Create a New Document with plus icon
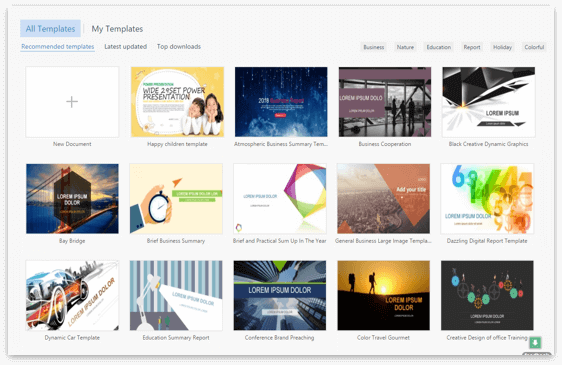562x365 pixels. point(72,102)
